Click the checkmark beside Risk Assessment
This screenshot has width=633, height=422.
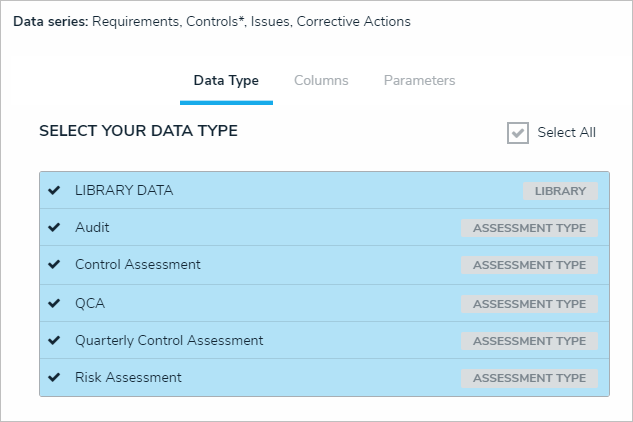54,378
